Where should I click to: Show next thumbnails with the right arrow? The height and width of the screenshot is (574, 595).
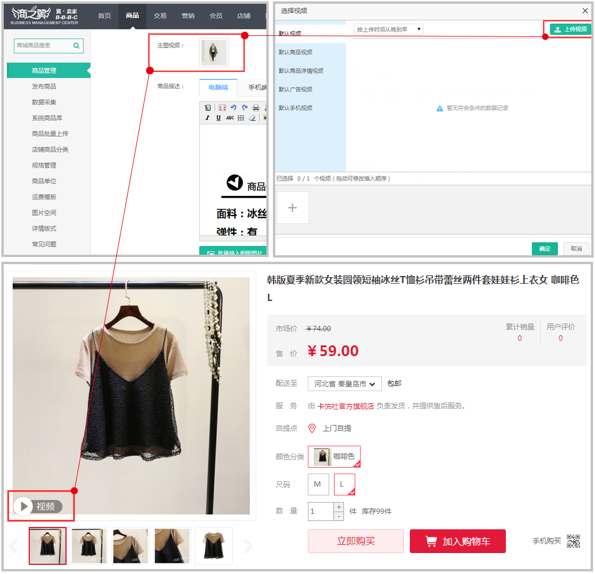click(248, 546)
